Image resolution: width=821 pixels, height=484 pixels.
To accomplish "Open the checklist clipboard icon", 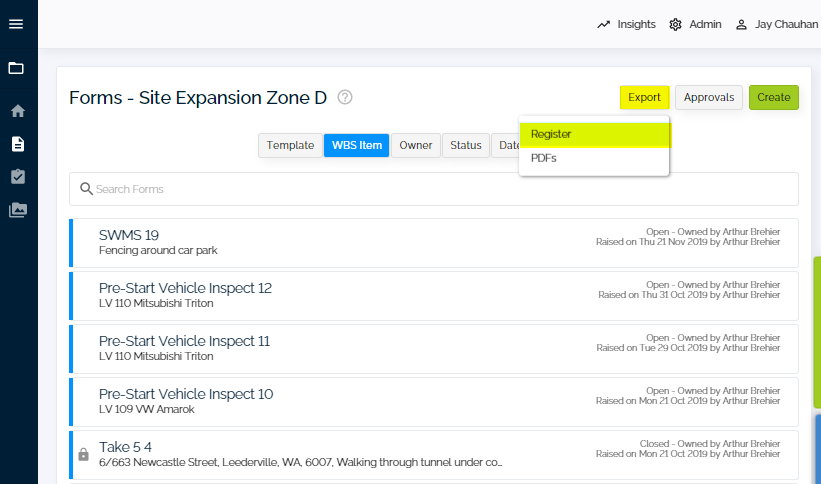I will [18, 177].
